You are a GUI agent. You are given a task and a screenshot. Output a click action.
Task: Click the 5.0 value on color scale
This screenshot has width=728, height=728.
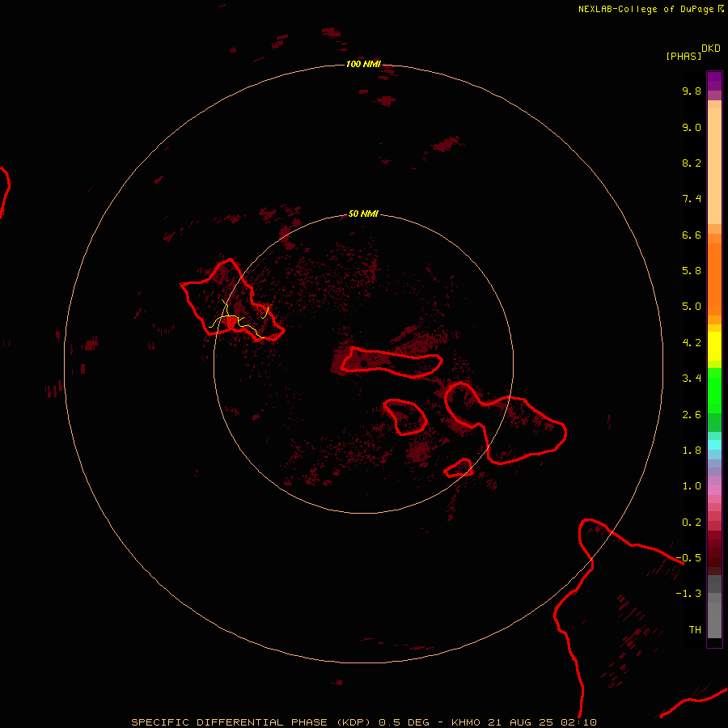pyautogui.click(x=692, y=307)
